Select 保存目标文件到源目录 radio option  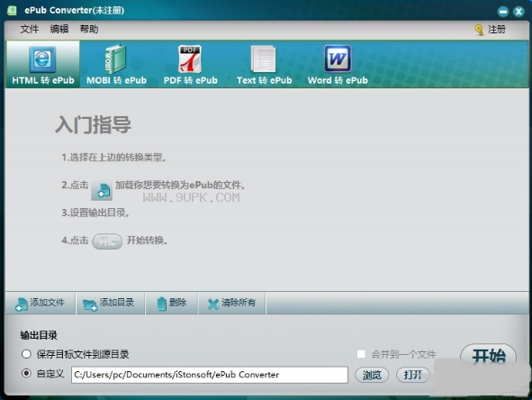(26, 354)
